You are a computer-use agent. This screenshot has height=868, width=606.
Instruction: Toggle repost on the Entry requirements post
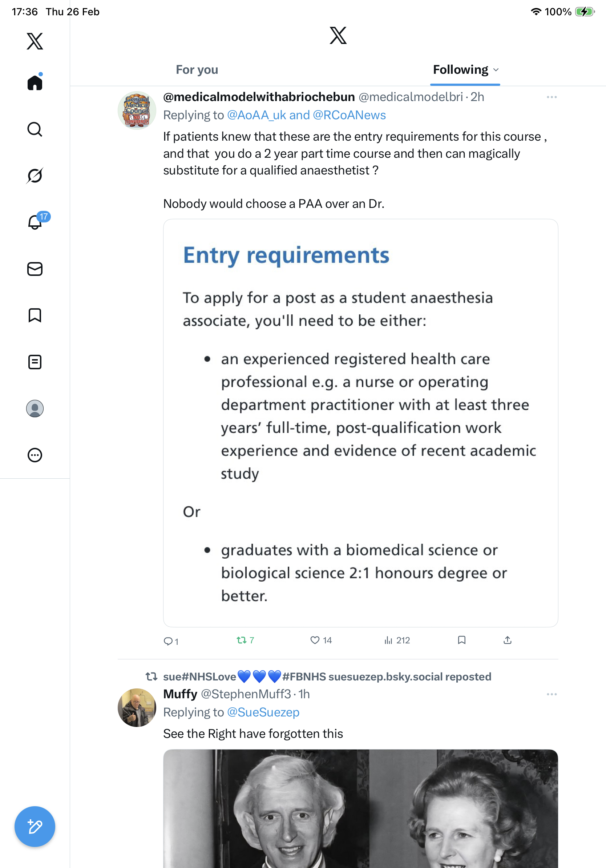(x=241, y=640)
